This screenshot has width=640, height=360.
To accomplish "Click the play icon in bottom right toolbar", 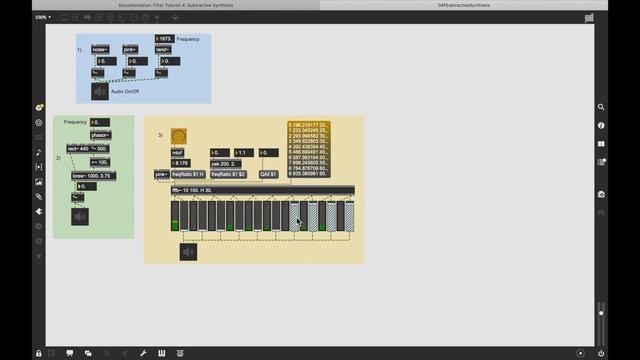I will click(x=580, y=353).
